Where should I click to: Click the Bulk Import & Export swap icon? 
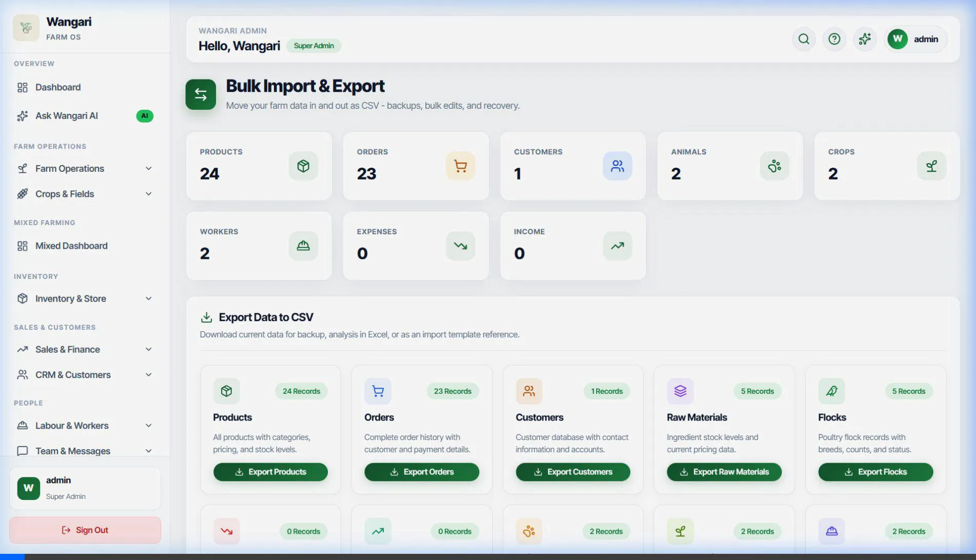(201, 94)
